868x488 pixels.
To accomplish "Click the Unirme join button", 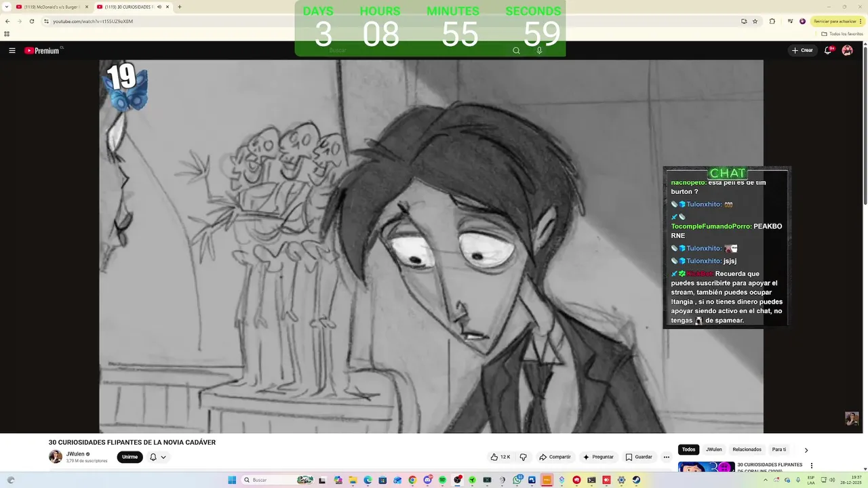I will (130, 457).
